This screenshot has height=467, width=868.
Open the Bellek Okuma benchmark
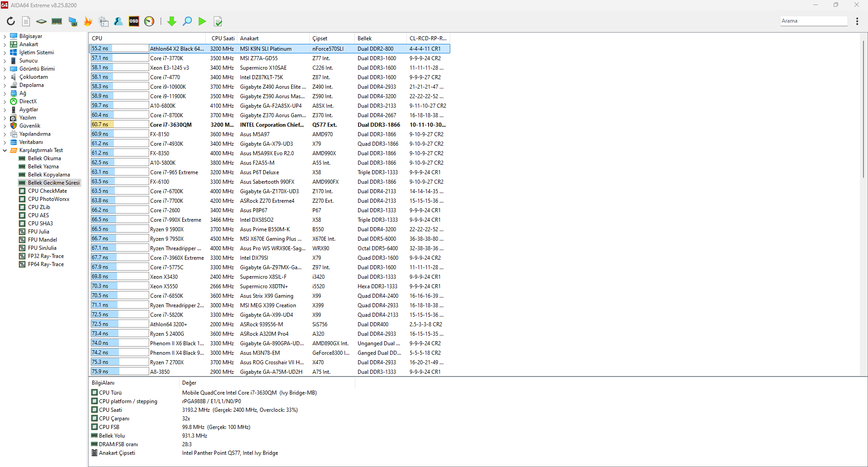point(44,158)
